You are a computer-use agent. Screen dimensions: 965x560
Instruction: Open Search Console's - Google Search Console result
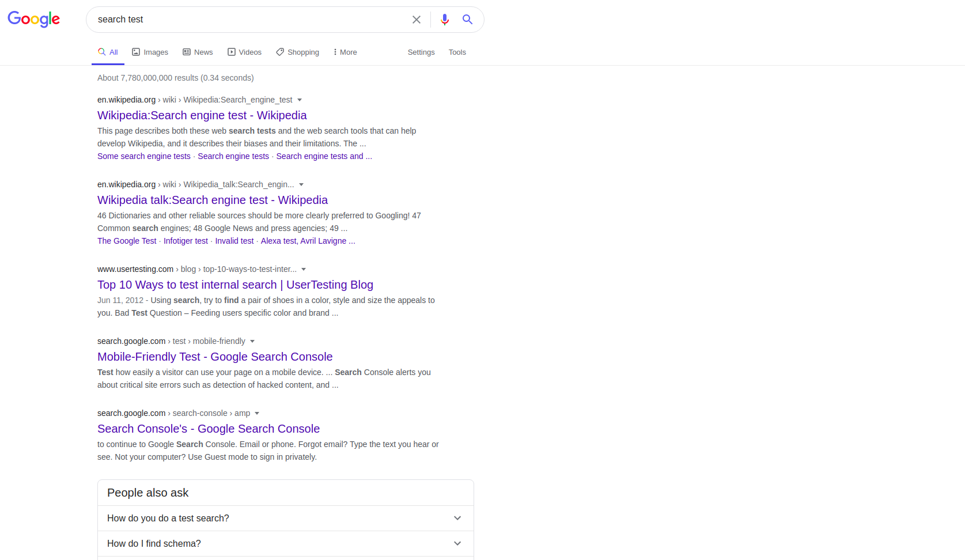209,429
